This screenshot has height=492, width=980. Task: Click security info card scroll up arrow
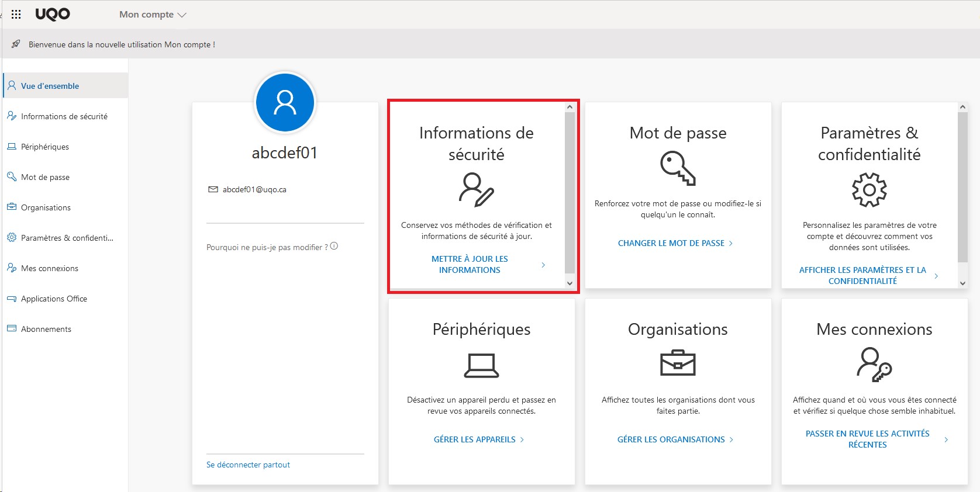(x=570, y=107)
